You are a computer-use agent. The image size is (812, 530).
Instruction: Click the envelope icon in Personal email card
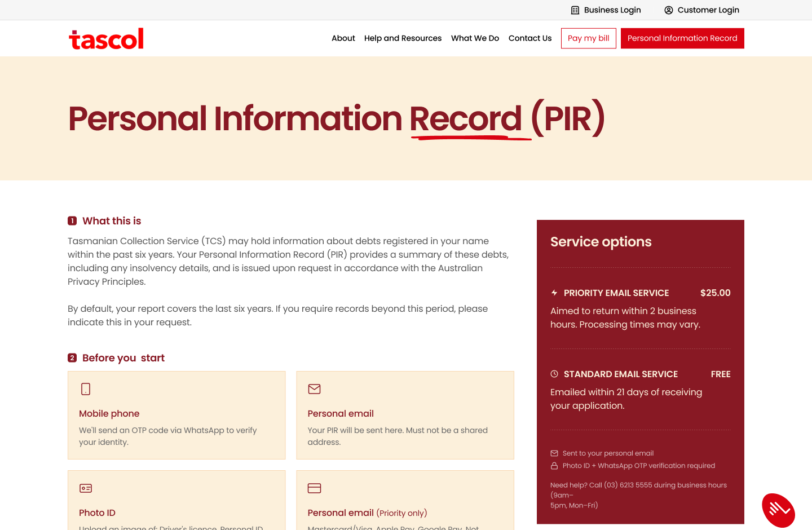[314, 389]
